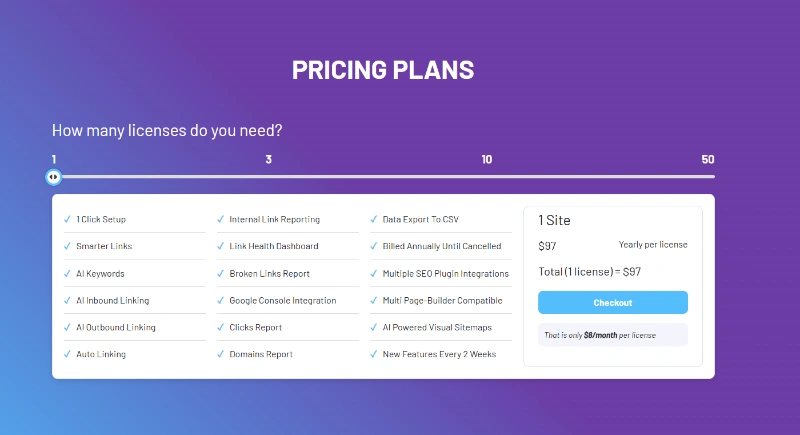Click the checkmark beside Google Console Integration
This screenshot has height=435, width=800.
tap(220, 300)
